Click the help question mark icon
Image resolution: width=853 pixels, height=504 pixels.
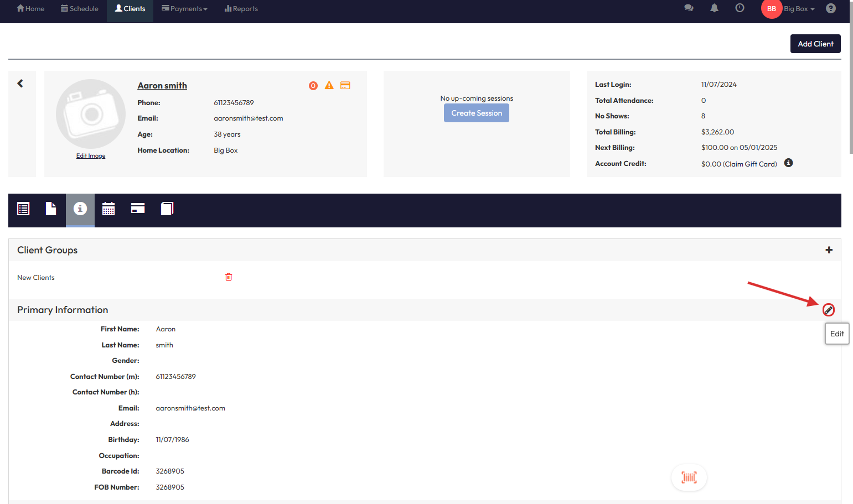click(x=830, y=8)
